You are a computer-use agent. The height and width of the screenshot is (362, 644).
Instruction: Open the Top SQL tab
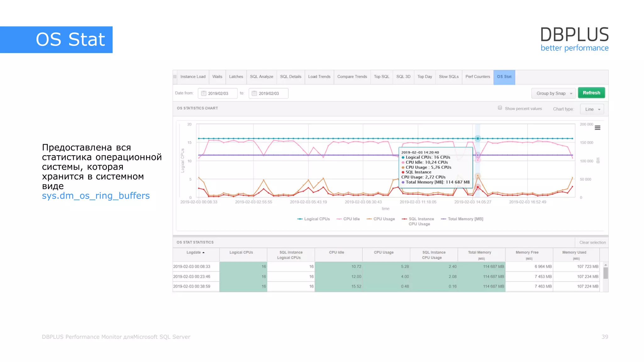382,77
